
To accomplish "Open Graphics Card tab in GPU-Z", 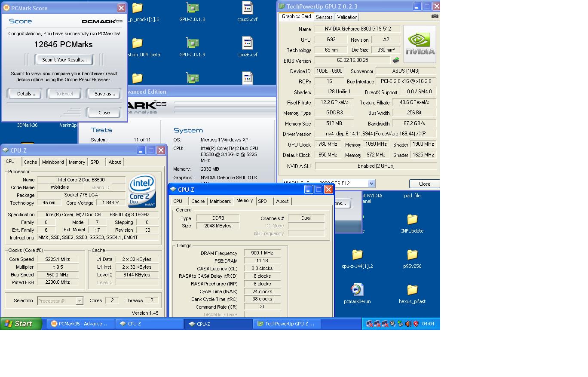I will click(x=296, y=16).
